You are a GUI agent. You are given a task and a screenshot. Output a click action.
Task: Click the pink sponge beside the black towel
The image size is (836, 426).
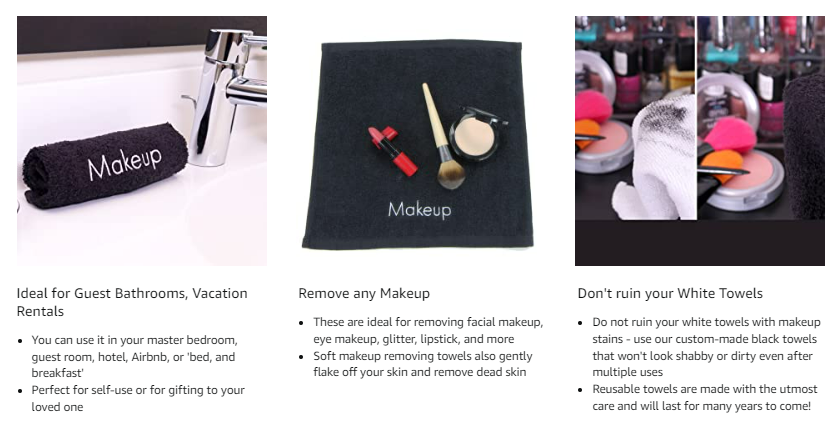pos(729,134)
